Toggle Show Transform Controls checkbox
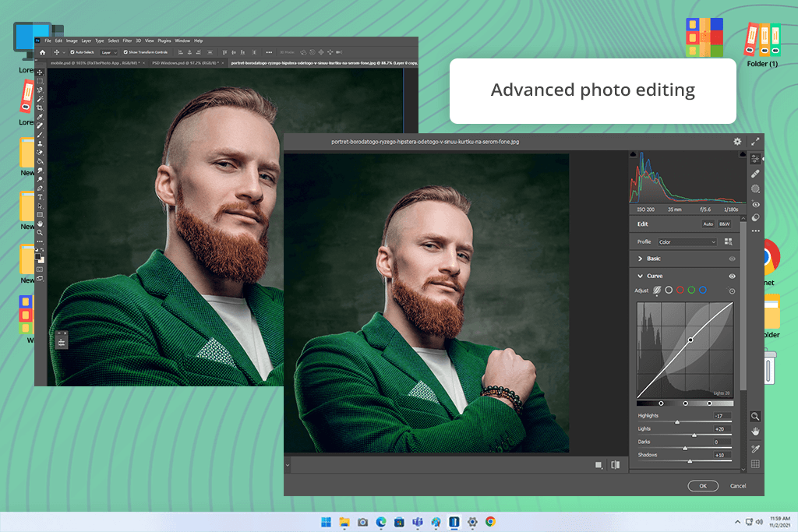 (125, 52)
